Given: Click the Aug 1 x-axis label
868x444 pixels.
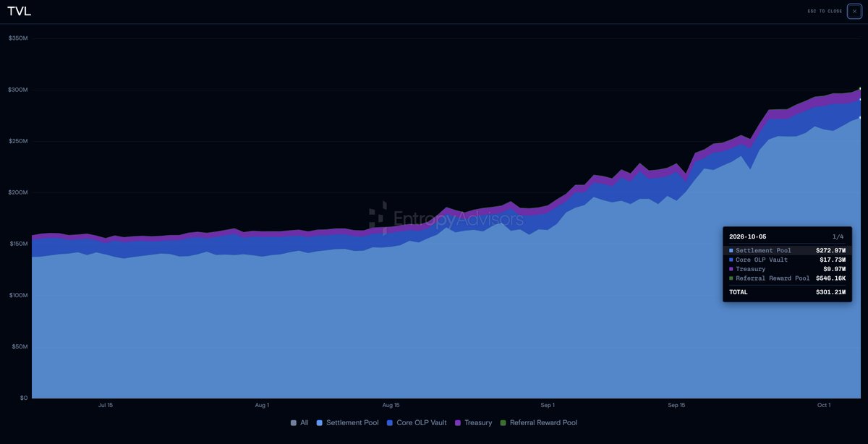Looking at the screenshot, I should 262,405.
